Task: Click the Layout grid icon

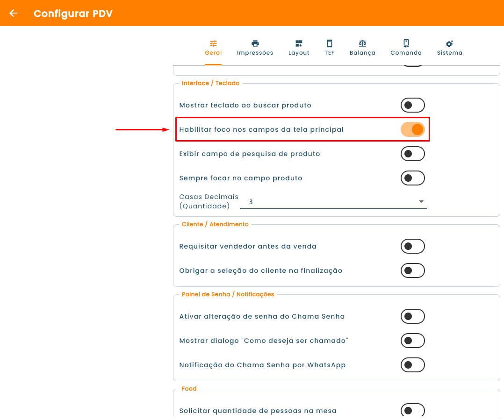Action: coord(299,43)
